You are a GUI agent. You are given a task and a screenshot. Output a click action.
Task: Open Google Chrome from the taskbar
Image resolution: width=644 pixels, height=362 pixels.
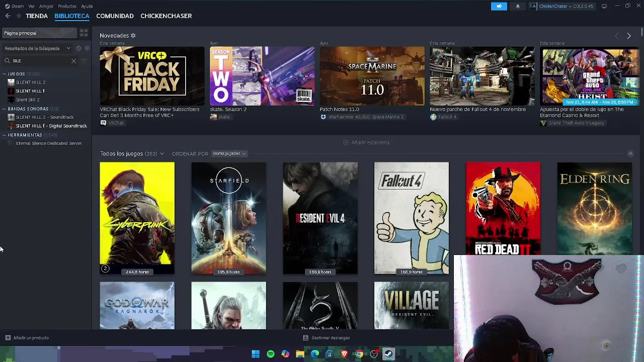[359, 354]
